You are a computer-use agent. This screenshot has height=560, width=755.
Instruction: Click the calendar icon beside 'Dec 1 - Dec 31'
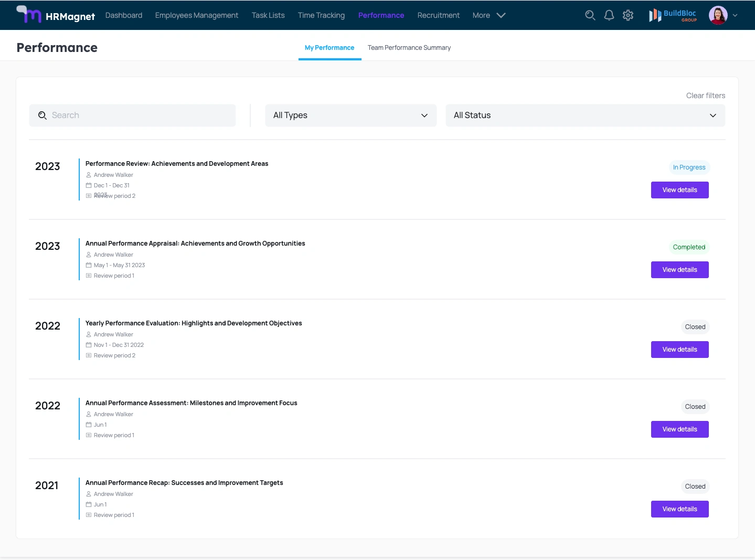coord(89,185)
